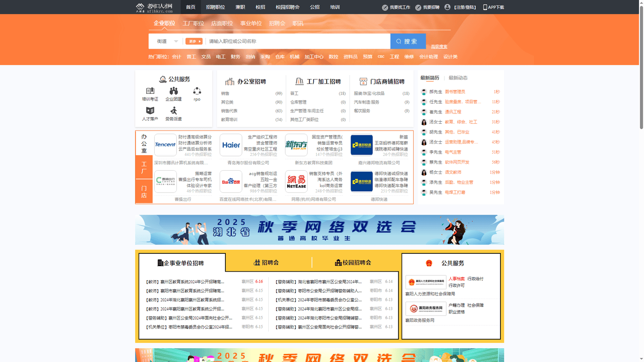Open the 企业团建 service icon
This screenshot has width=644, height=362.
click(x=174, y=91)
